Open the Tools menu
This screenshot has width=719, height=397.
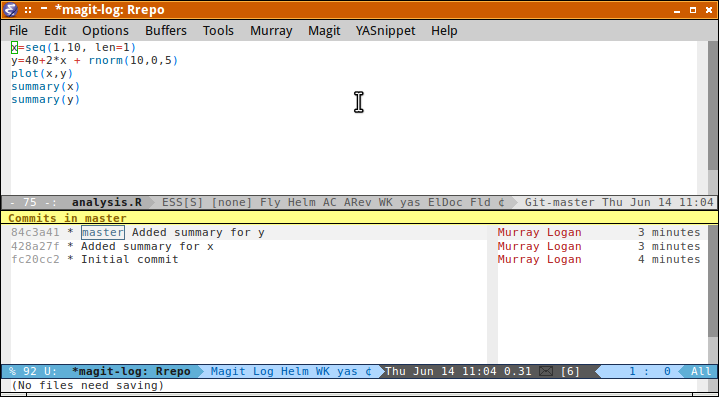point(218,31)
